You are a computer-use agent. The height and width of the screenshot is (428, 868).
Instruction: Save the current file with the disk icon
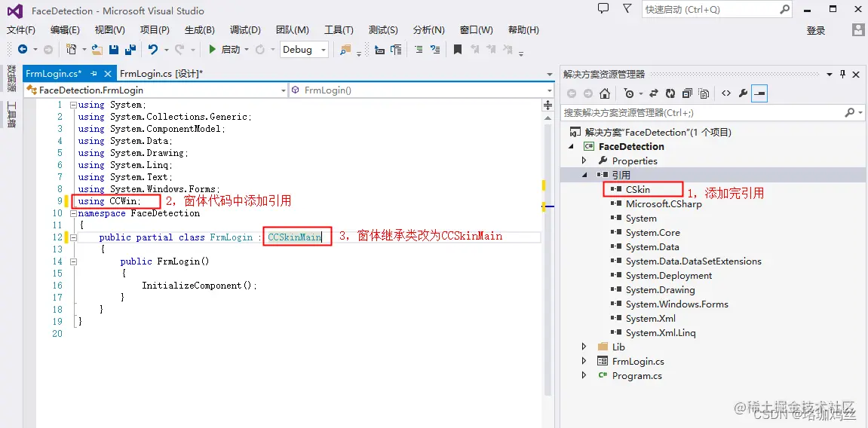click(114, 50)
